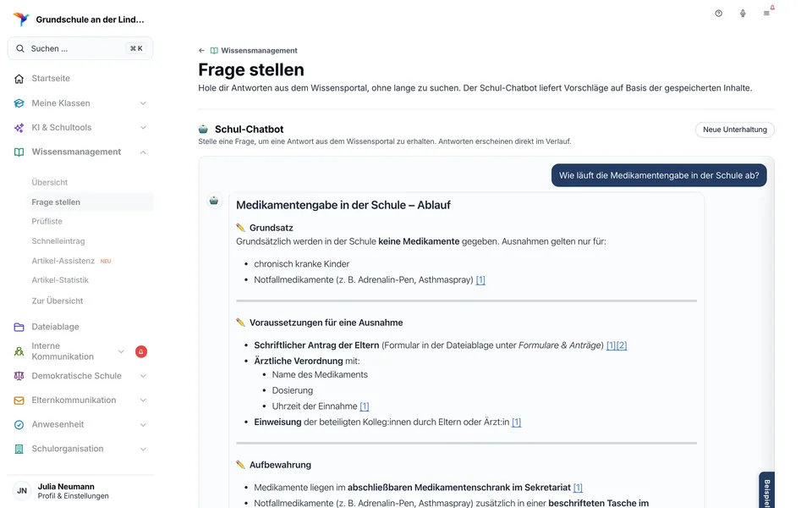
Task: Select Frage stellen in the sidebar
Action: (90, 202)
